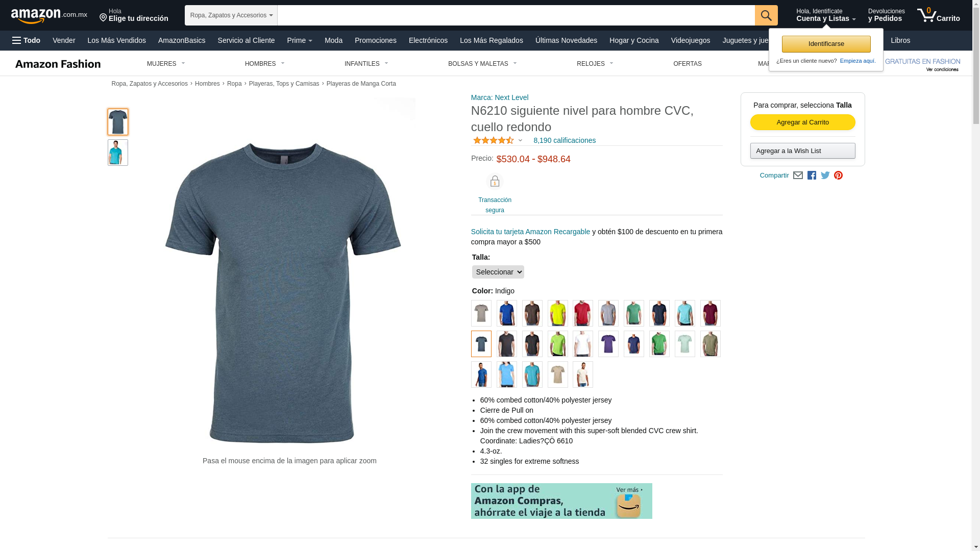The width and height of the screenshot is (980, 551).
Task: Open the RELOJES fashion menu
Action: coord(595,64)
